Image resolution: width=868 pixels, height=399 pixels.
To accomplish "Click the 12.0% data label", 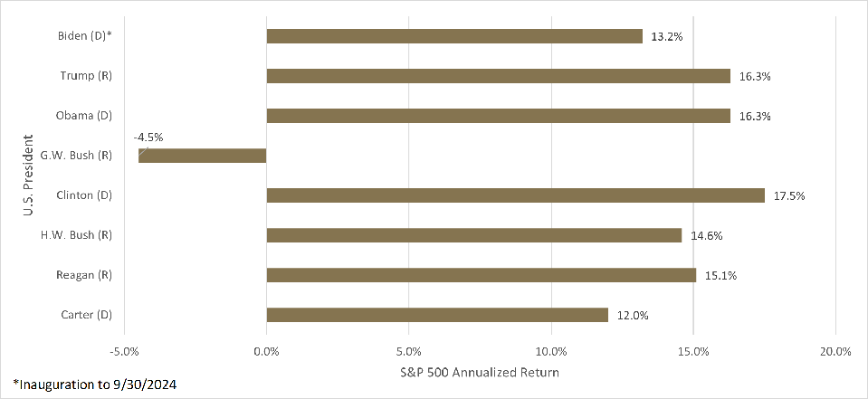I will coord(632,316).
